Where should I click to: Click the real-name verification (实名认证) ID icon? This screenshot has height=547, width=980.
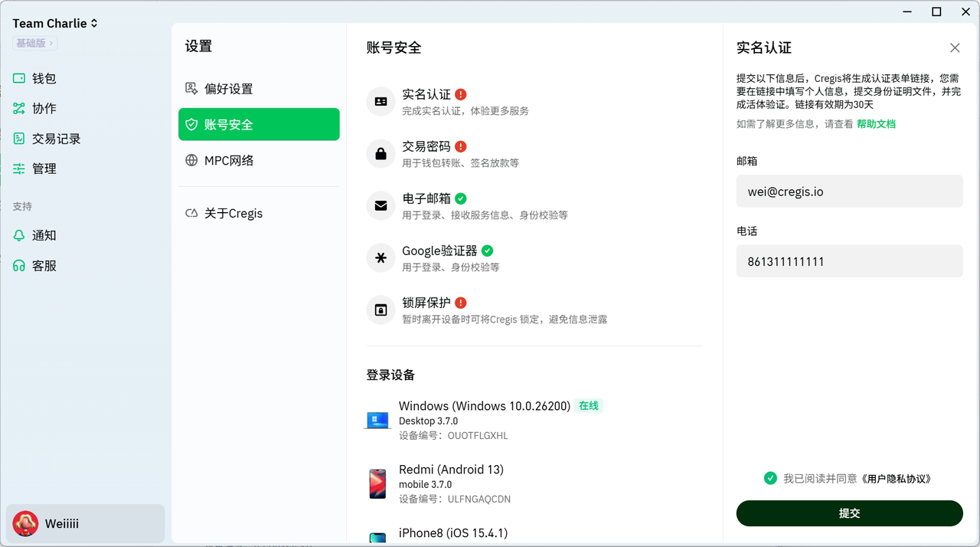coord(381,101)
